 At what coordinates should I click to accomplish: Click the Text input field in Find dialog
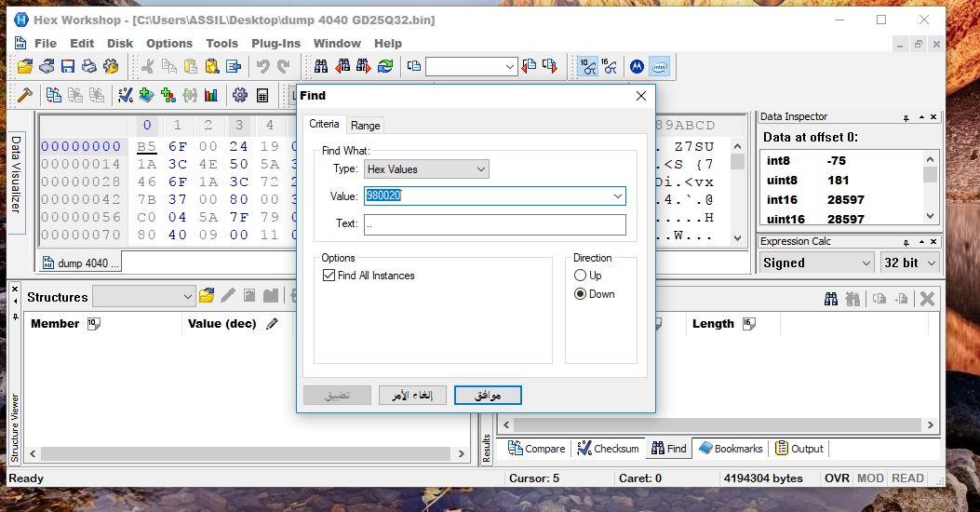tap(495, 224)
